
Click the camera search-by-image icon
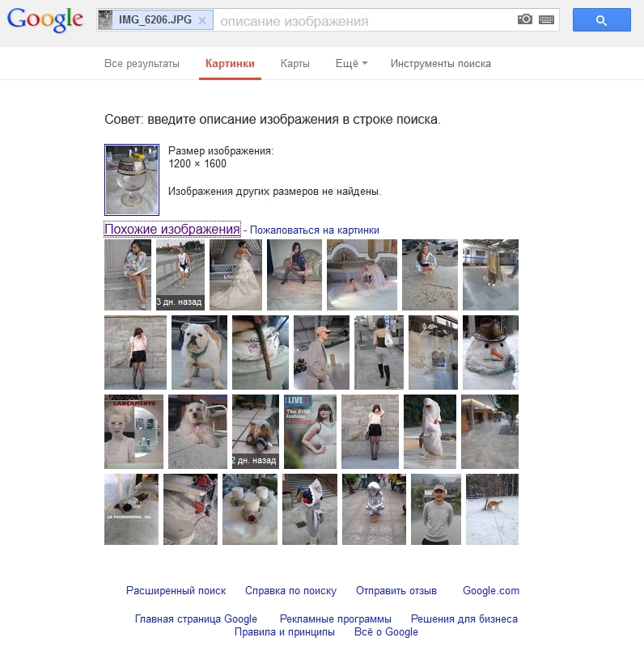click(525, 19)
